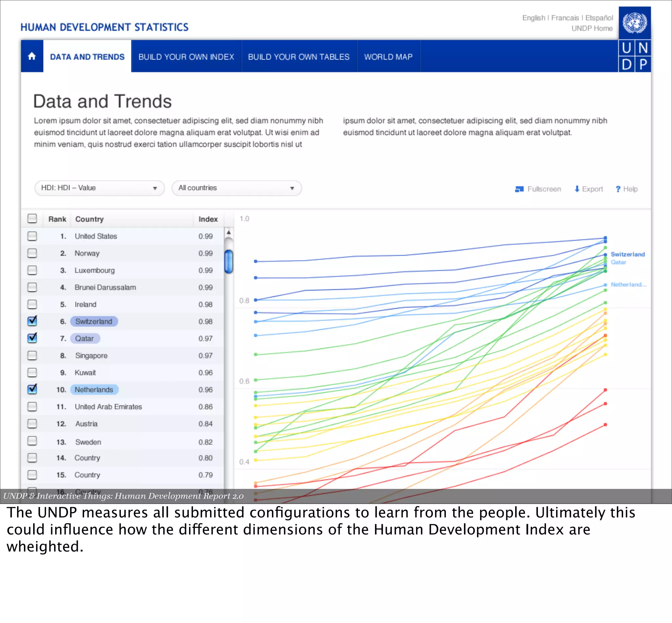Sort by the Index column header
672x623 pixels.
208,219
